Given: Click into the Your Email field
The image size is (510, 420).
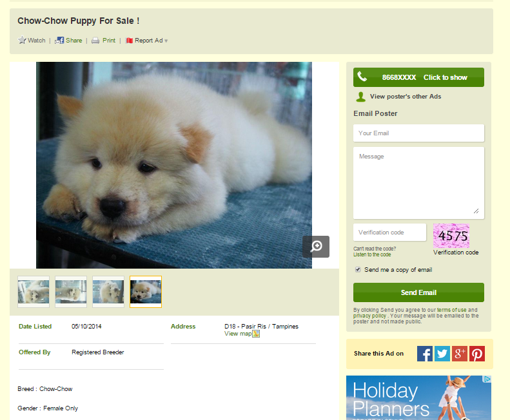Looking at the screenshot, I should pos(418,133).
